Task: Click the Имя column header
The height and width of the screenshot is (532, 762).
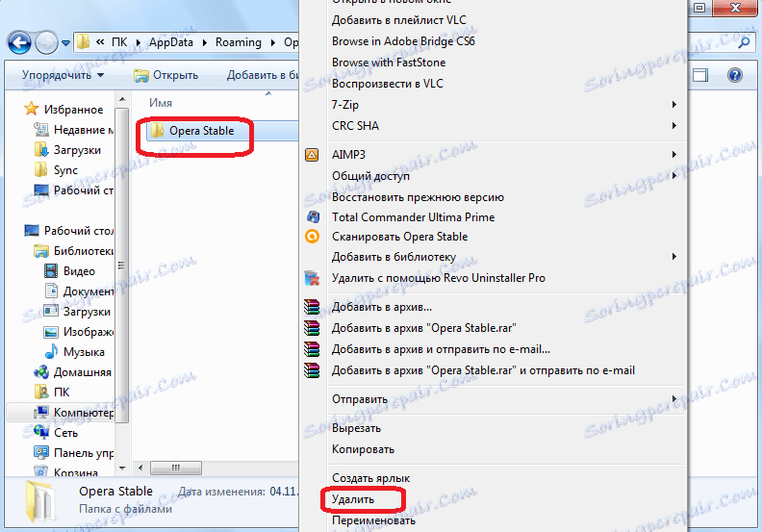Action: [161, 103]
